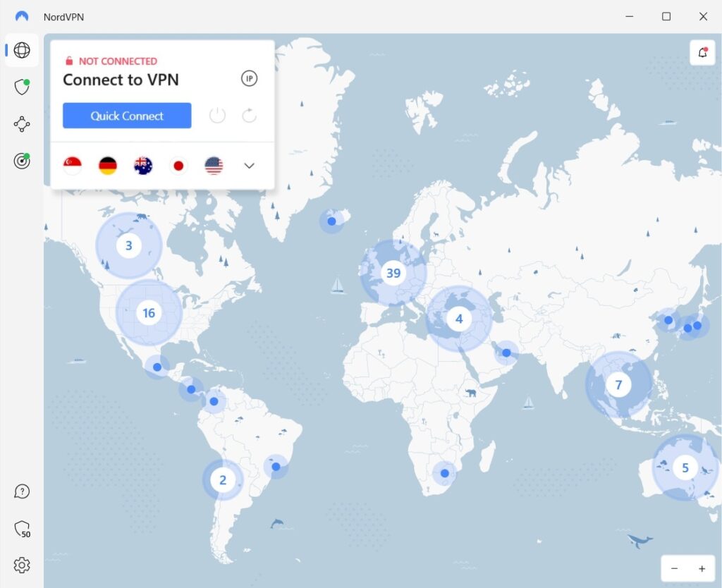Open the Meshnet sidebar icon
This screenshot has width=722, height=588.
coord(22,124)
